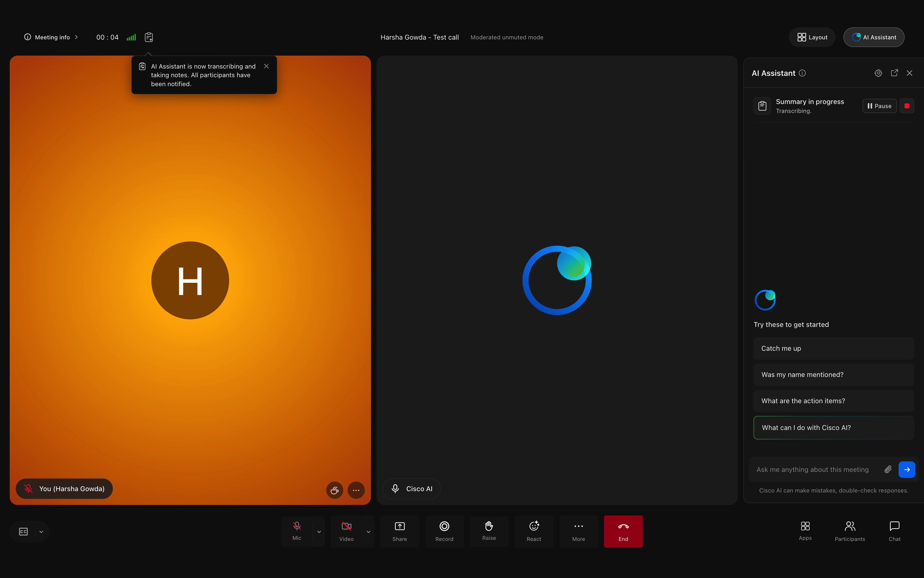
Task: Click the 'You (Harsha Gowda)' name label
Action: (64, 489)
